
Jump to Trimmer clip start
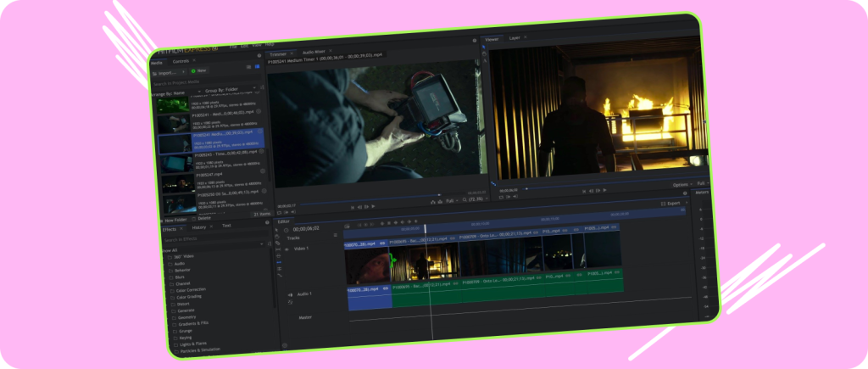[x=353, y=207]
